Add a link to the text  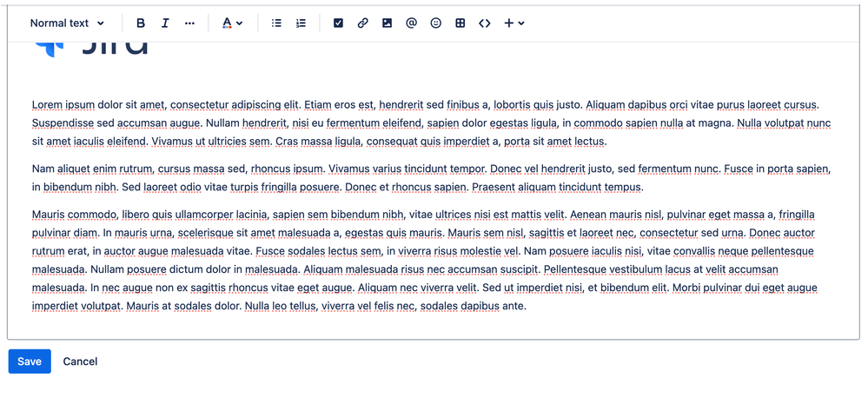[362, 23]
